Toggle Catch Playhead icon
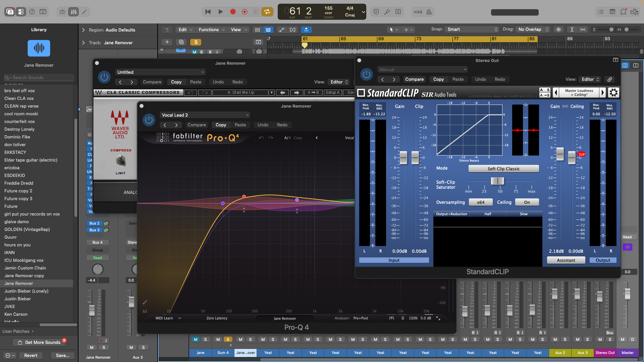The width and height of the screenshot is (644, 362). click(x=307, y=30)
